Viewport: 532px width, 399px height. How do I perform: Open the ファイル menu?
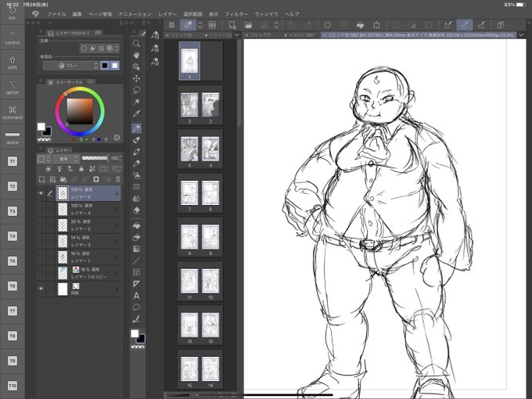click(56, 14)
